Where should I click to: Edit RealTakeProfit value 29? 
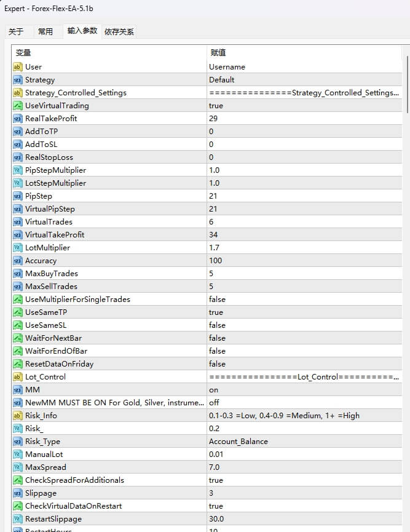click(304, 119)
